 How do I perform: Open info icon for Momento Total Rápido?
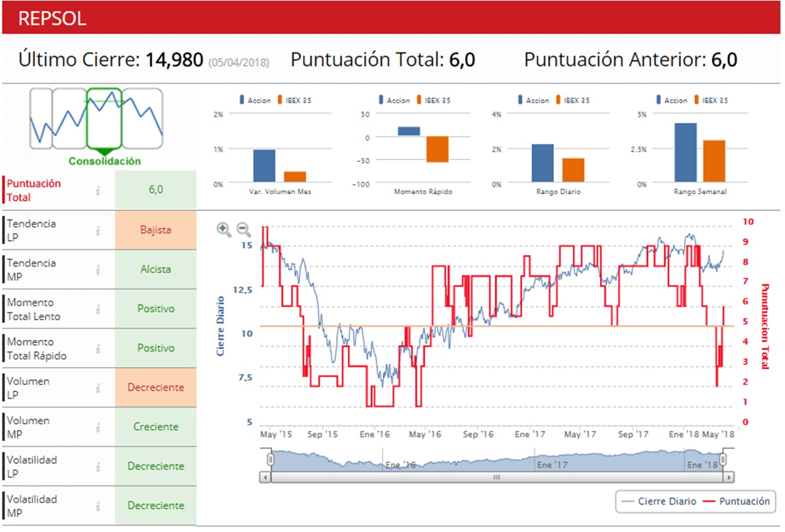(97, 348)
